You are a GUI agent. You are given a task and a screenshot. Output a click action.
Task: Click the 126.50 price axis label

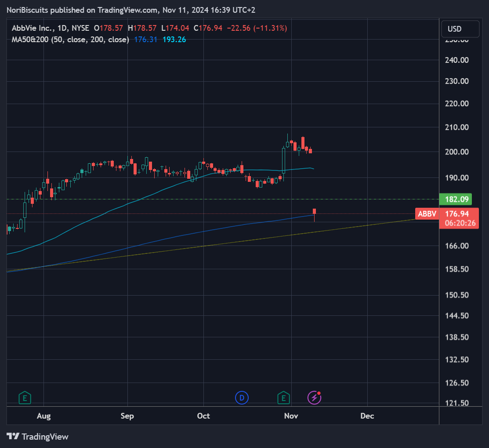tap(457, 383)
